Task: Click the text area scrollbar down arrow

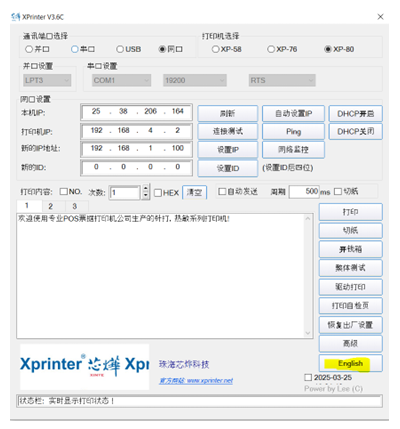Action: pos(308,333)
